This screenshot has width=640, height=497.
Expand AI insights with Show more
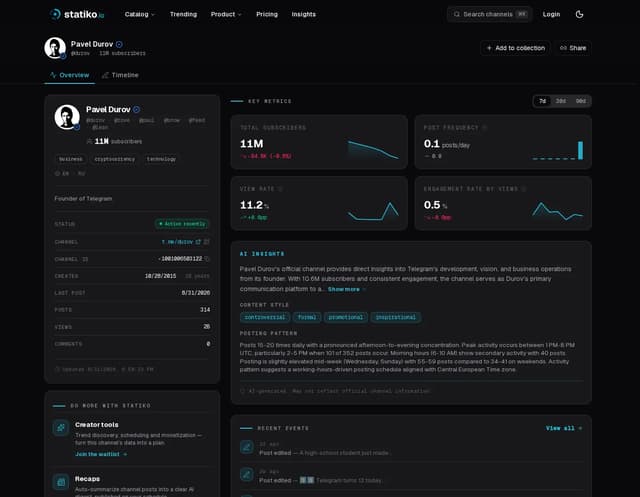347,289
